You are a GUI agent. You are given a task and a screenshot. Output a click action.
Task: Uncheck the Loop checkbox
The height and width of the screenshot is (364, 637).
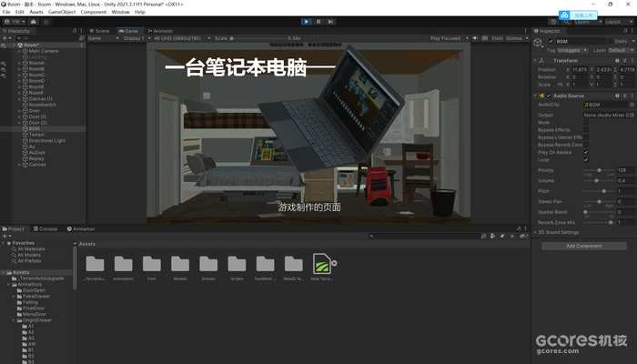586,159
